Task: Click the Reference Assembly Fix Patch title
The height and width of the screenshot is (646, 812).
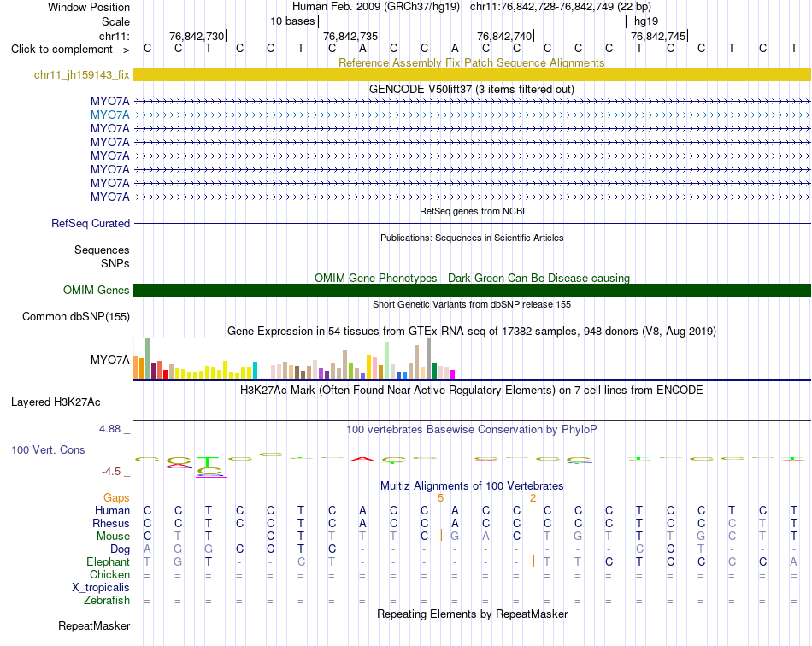Action: coord(472,62)
